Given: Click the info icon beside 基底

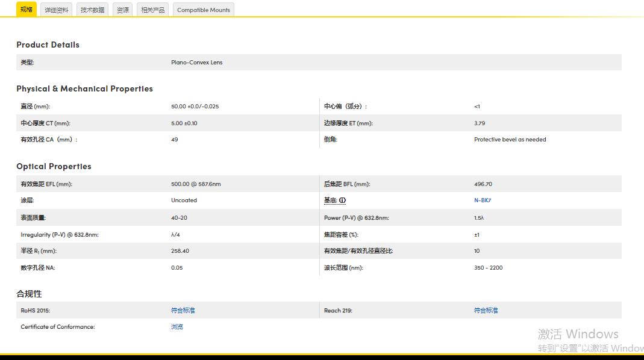Looking at the screenshot, I should click(342, 200).
